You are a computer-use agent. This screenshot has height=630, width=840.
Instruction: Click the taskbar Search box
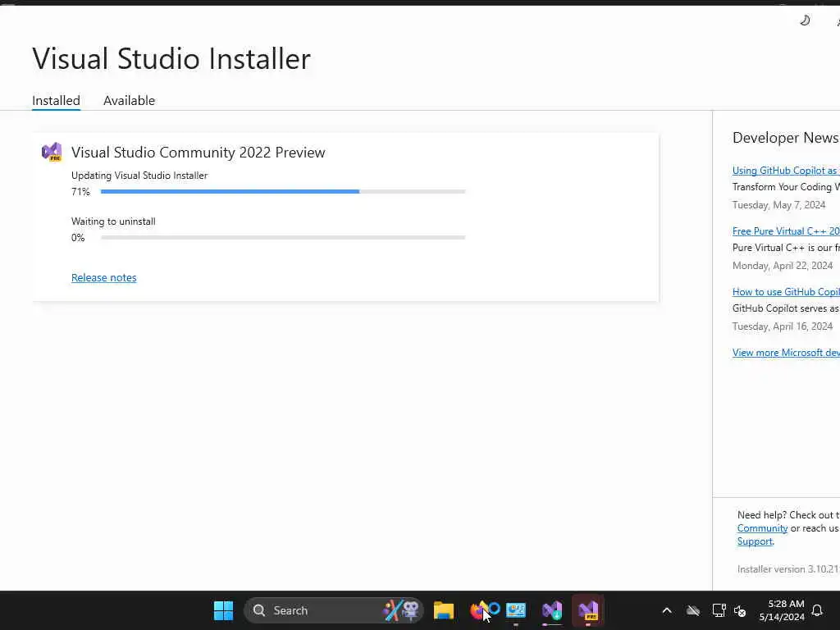[x=333, y=610]
